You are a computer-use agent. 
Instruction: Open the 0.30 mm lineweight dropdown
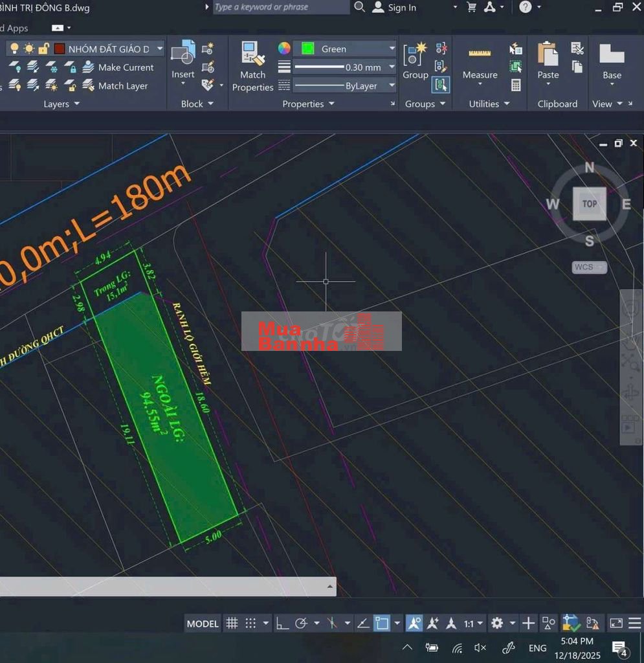pyautogui.click(x=392, y=67)
